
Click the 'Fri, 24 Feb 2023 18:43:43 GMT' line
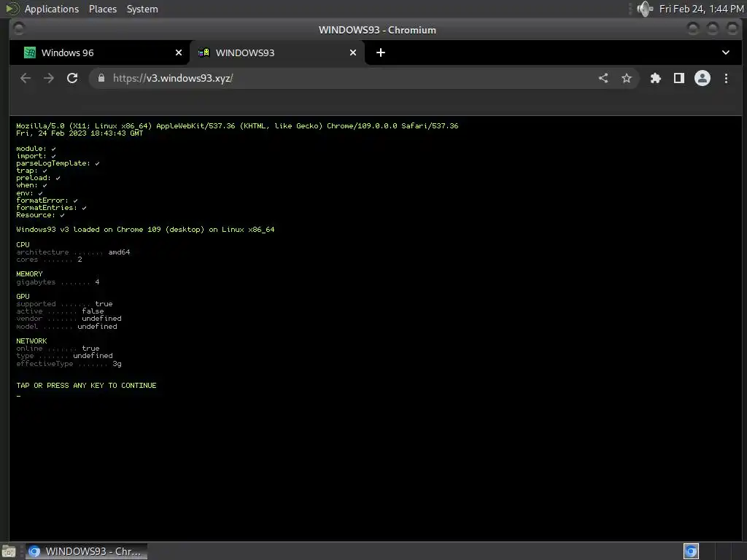click(x=80, y=133)
